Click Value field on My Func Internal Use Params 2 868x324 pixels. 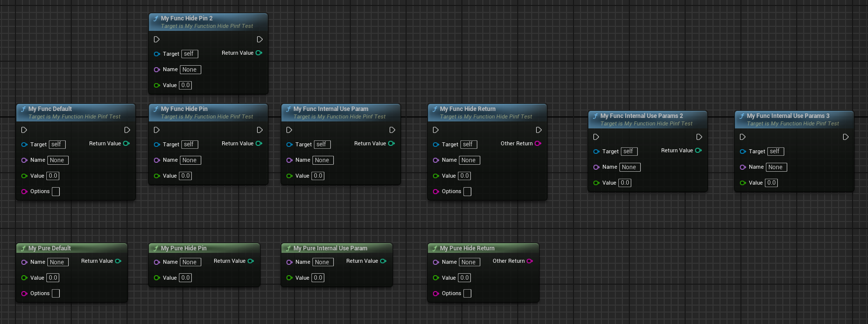coord(625,183)
